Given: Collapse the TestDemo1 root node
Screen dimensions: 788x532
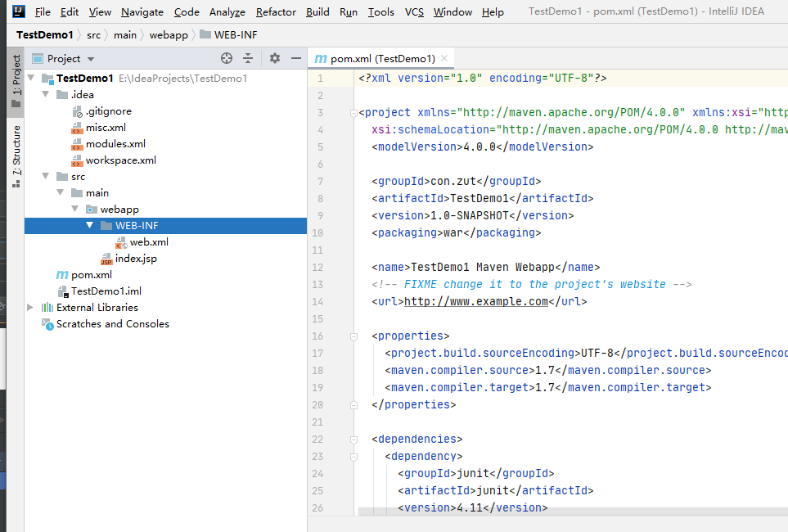Looking at the screenshot, I should coord(31,78).
